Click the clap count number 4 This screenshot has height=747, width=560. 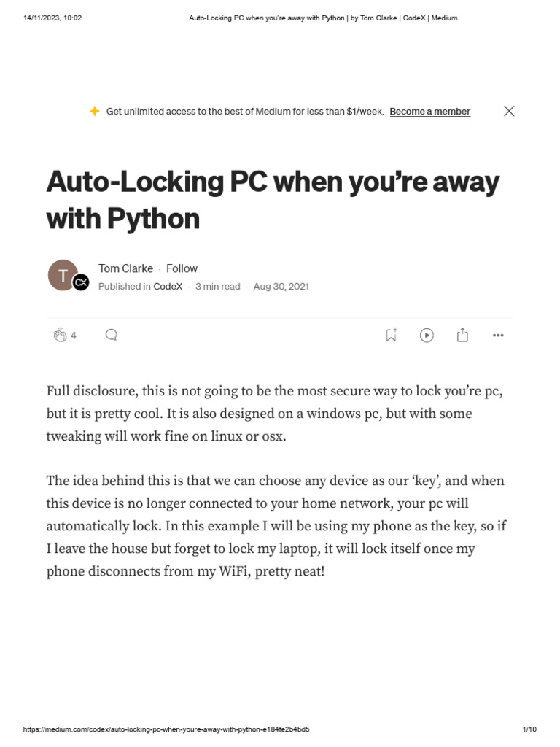[74, 336]
